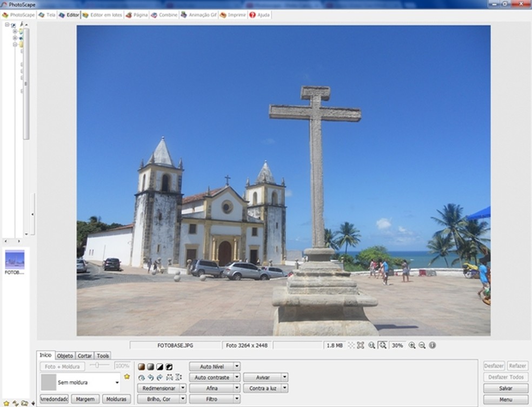Click the rotate right arrow icon
The image size is (532, 407).
[159, 377]
